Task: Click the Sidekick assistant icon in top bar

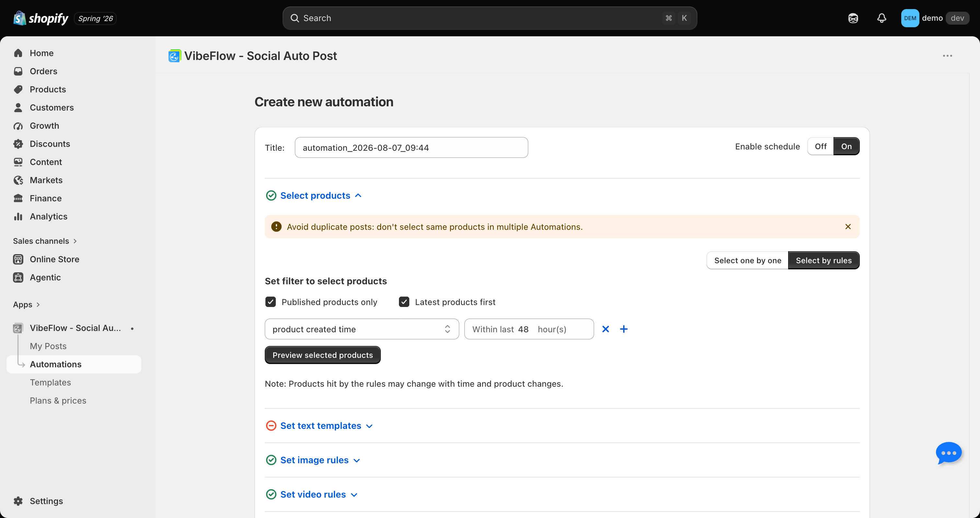Action: click(x=853, y=18)
